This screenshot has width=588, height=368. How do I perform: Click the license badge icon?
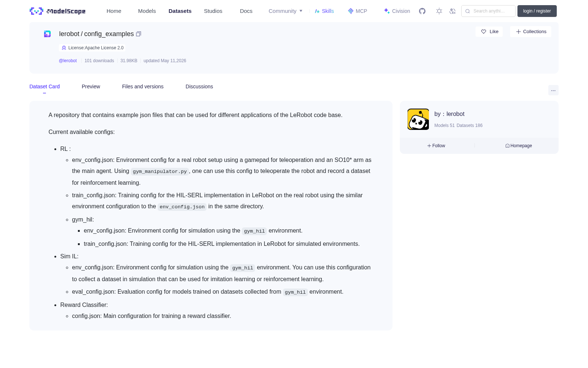[64, 48]
